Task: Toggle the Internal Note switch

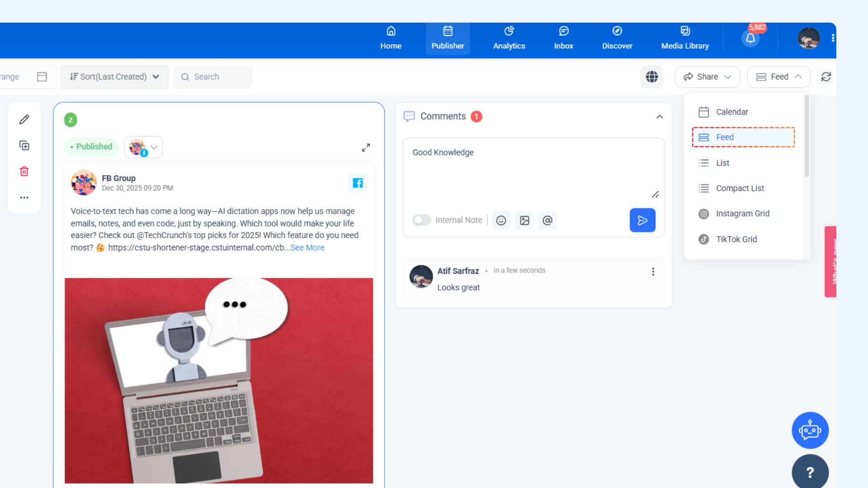Action: (421, 220)
